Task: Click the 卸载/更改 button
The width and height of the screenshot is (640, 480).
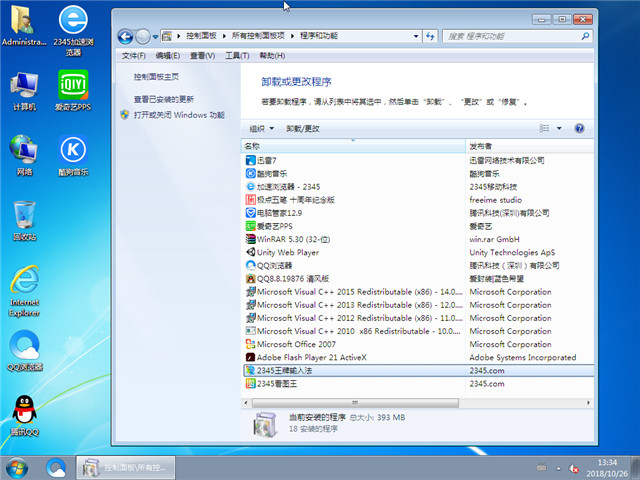Action: [x=303, y=129]
